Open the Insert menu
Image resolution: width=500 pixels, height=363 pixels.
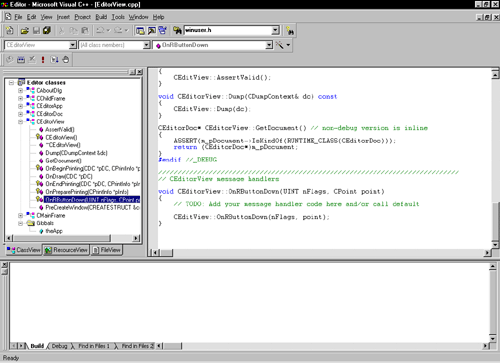[x=63, y=17]
